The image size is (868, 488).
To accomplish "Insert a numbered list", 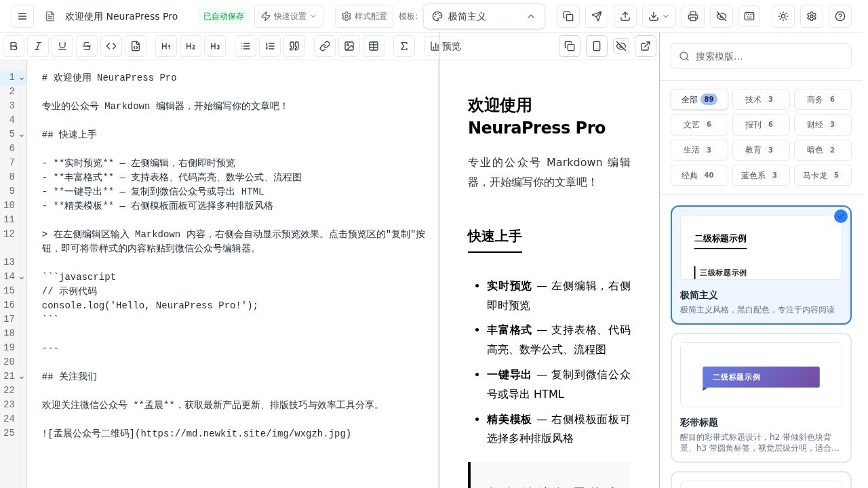I will click(x=270, y=46).
